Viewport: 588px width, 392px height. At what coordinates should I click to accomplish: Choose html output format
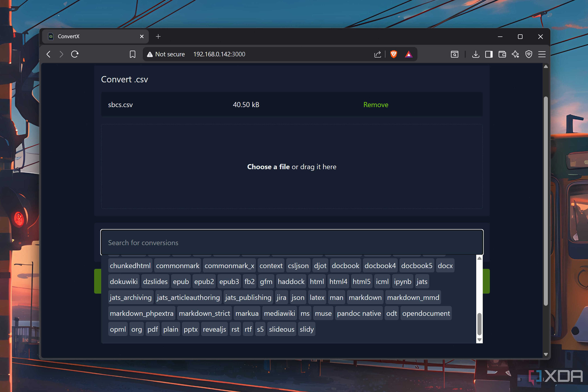[x=317, y=282]
